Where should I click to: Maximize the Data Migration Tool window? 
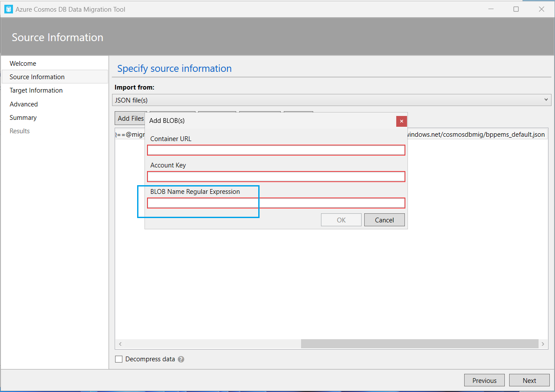[x=516, y=9]
